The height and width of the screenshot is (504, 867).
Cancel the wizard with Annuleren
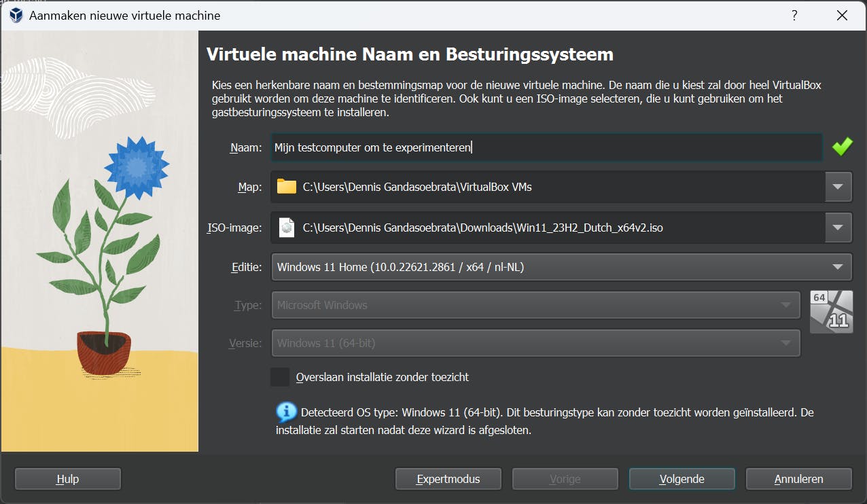(x=799, y=479)
